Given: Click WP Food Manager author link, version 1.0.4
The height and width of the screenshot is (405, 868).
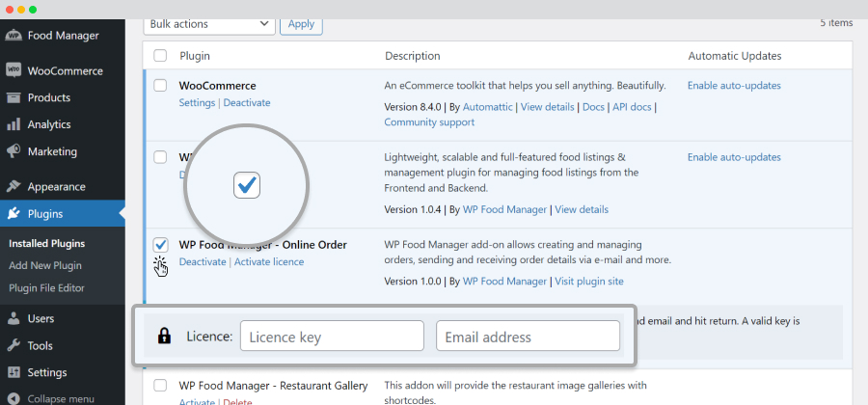Looking at the screenshot, I should [504, 209].
